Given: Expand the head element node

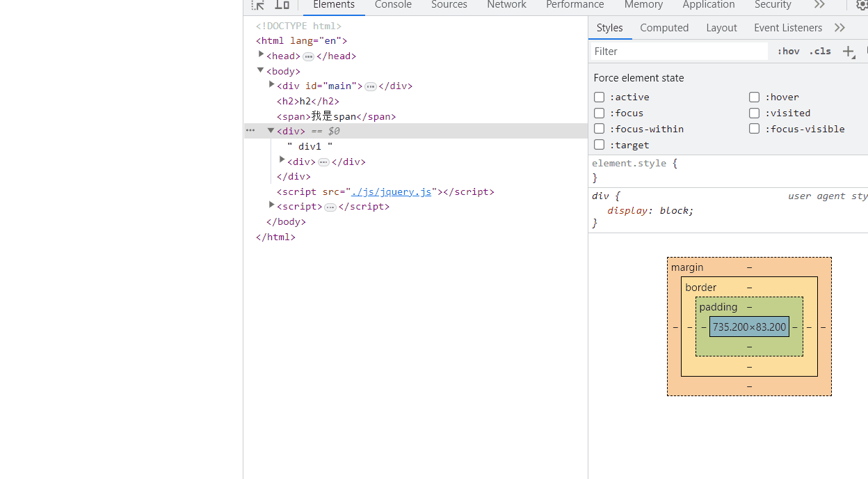Looking at the screenshot, I should [x=261, y=55].
